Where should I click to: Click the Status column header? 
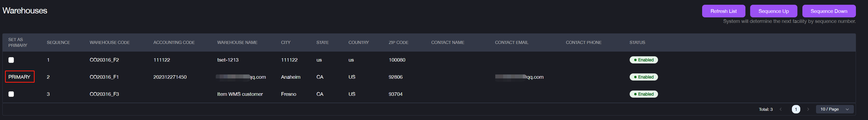tap(637, 43)
